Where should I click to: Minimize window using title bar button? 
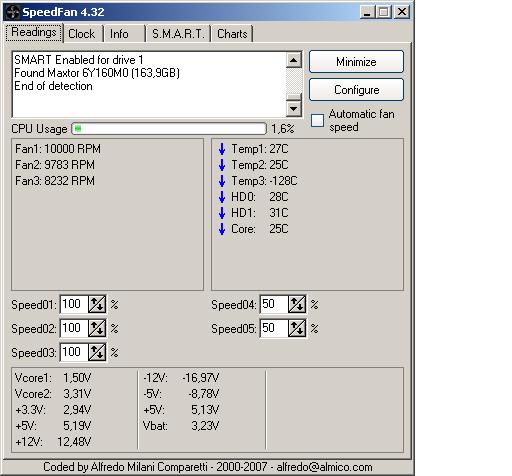pyautogui.click(x=367, y=12)
